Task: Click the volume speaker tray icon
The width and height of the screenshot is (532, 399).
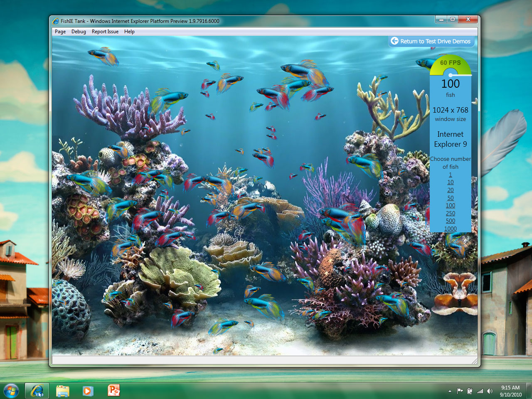Action: pyautogui.click(x=490, y=391)
